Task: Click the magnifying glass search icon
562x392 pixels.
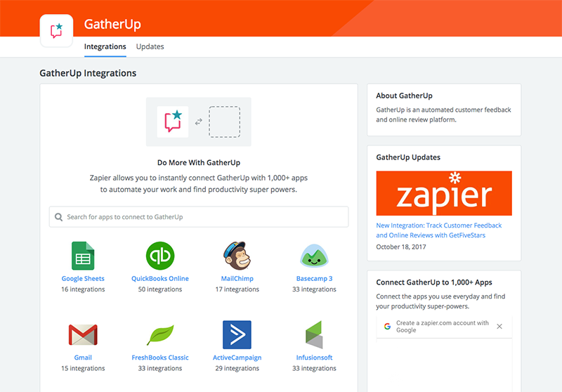Action: click(x=58, y=217)
